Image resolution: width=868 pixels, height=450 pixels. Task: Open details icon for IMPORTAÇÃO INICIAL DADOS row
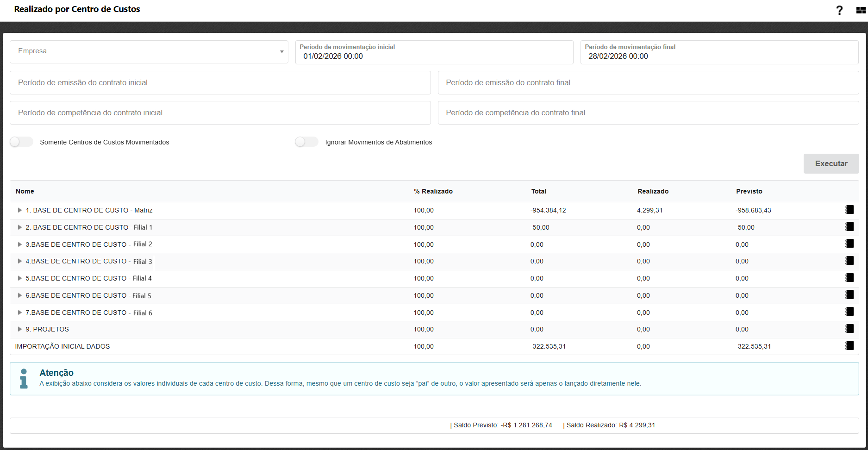pos(849,346)
